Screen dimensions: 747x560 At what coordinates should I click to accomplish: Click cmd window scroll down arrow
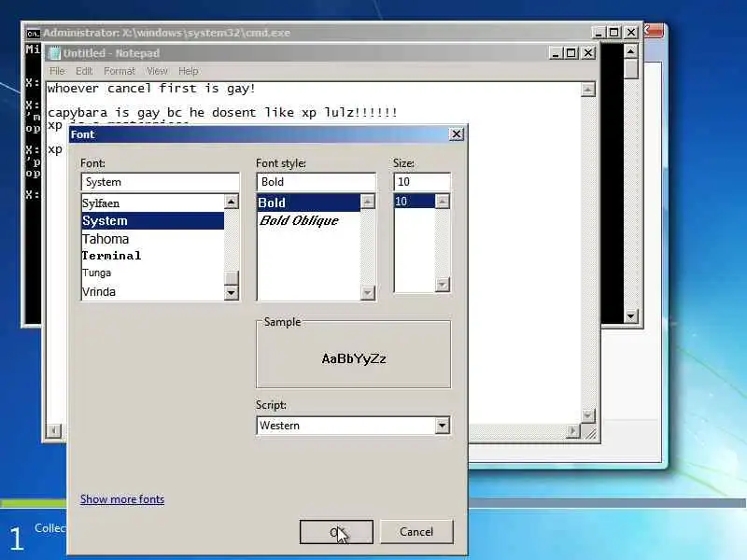tap(631, 315)
